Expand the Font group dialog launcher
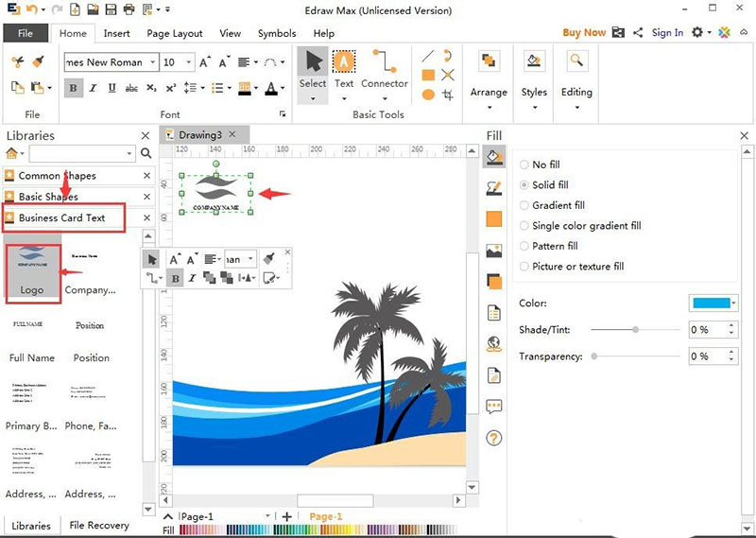 coord(283,114)
